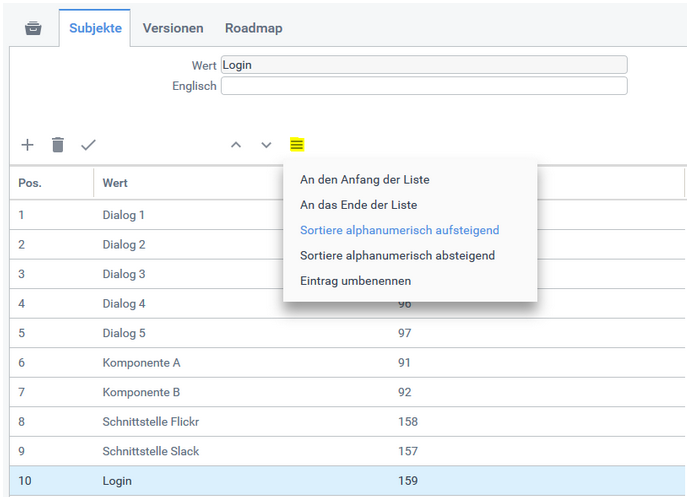
Task: Close the yellow hamburger menu icon
Action: tap(296, 145)
